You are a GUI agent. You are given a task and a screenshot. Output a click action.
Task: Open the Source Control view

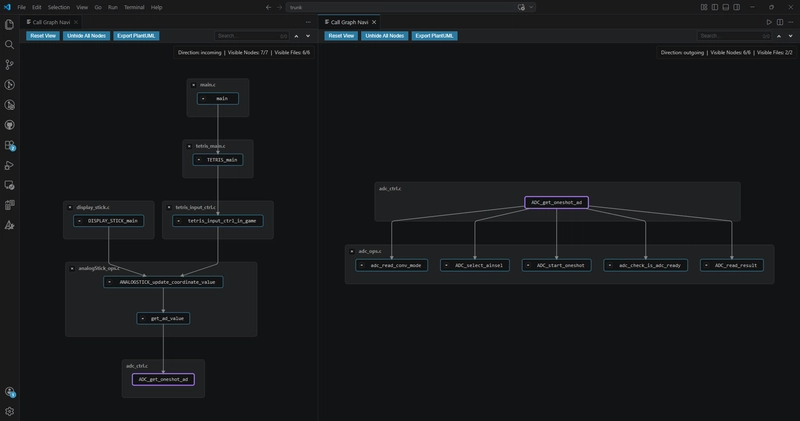click(9, 65)
